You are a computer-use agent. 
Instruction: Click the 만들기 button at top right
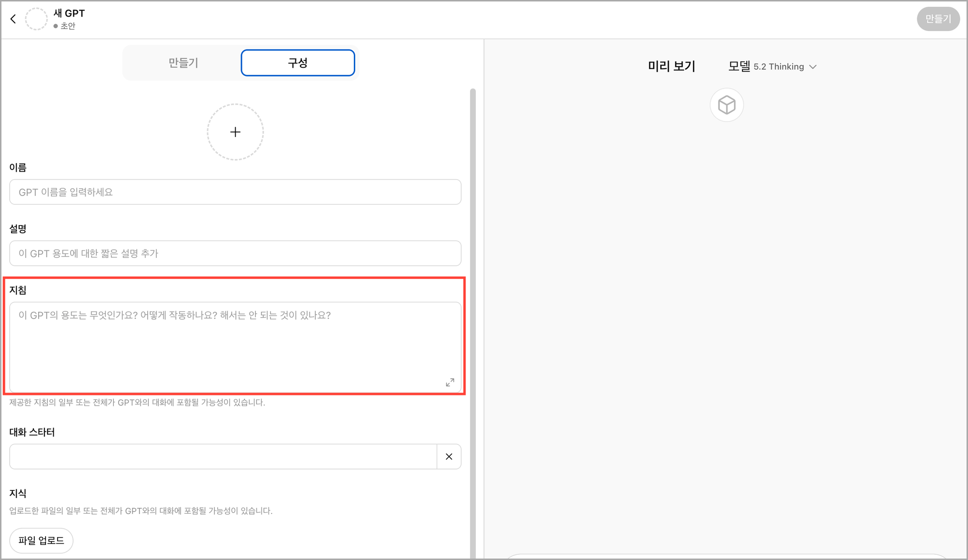(938, 19)
